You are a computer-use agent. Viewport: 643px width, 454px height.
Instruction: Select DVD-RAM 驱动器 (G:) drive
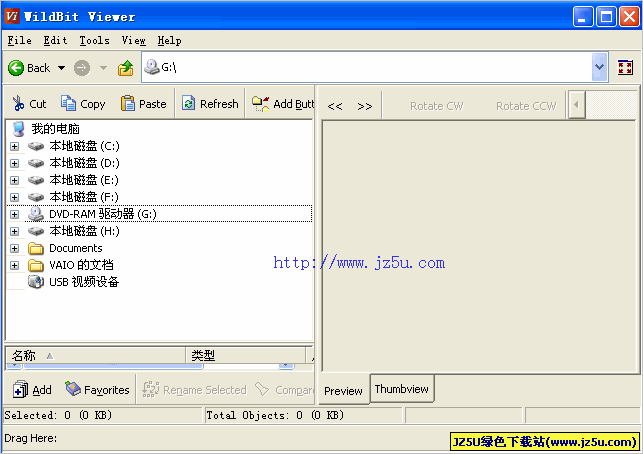(x=103, y=214)
